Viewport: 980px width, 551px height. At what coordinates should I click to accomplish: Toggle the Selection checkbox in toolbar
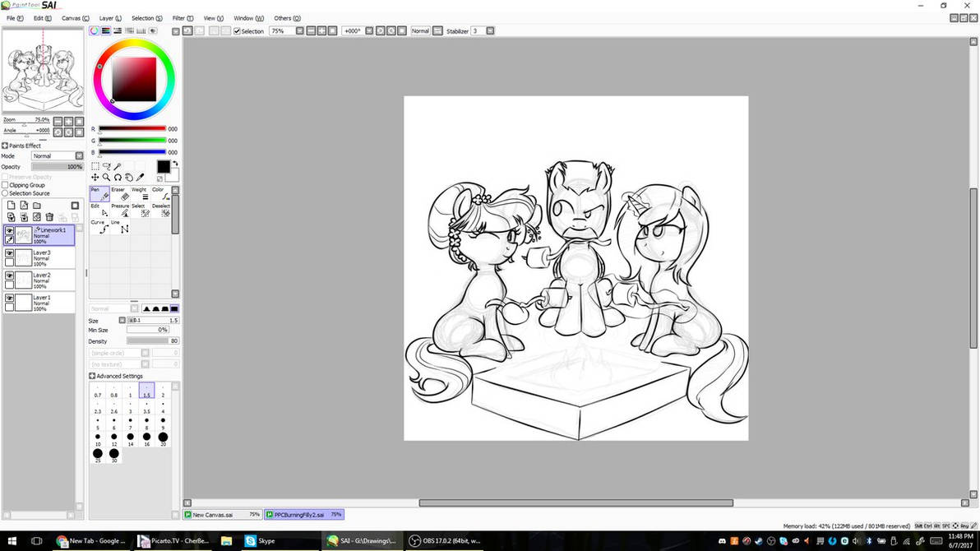click(237, 31)
